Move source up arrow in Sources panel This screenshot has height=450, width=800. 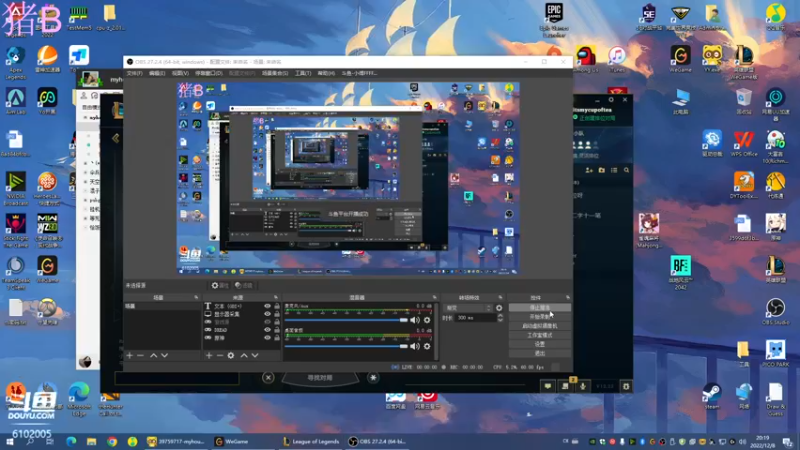point(244,355)
